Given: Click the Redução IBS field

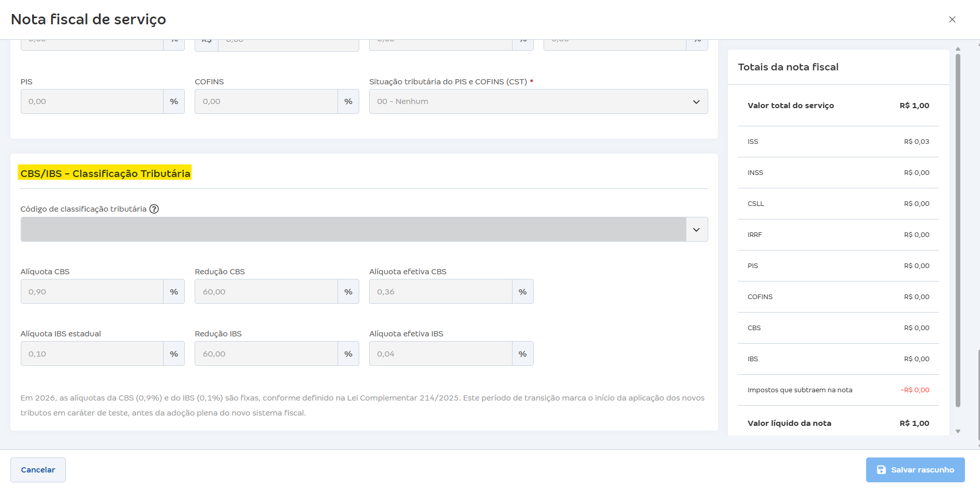Looking at the screenshot, I should coord(266,354).
